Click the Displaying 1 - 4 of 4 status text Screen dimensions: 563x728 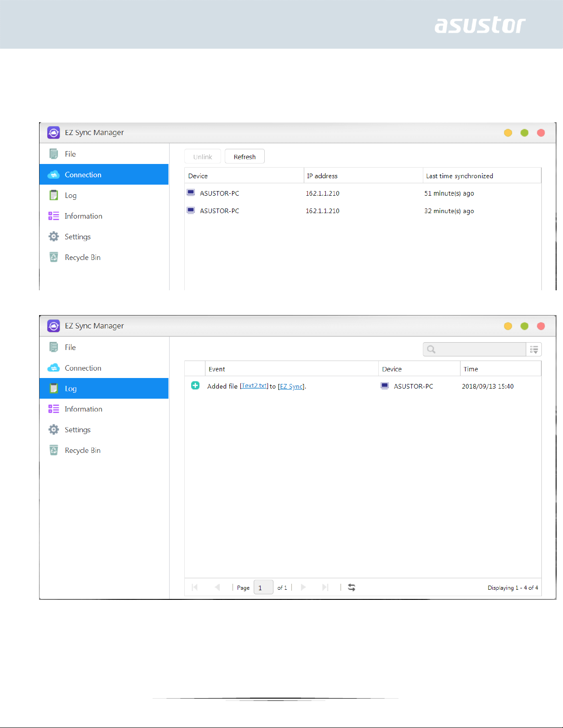coord(513,588)
